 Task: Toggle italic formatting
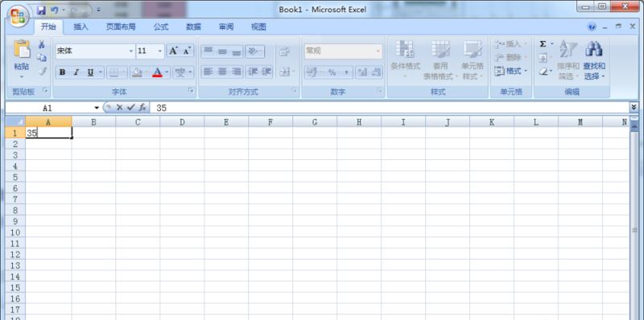point(76,72)
